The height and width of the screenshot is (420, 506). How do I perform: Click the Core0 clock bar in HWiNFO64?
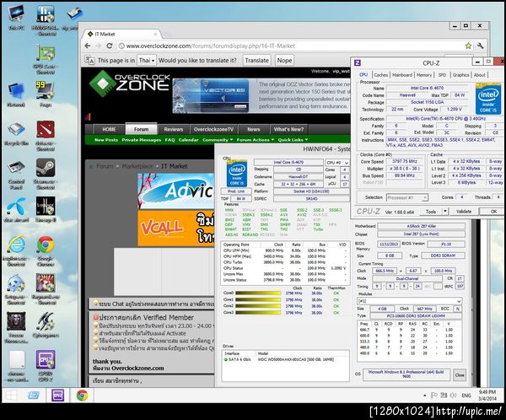258,293
